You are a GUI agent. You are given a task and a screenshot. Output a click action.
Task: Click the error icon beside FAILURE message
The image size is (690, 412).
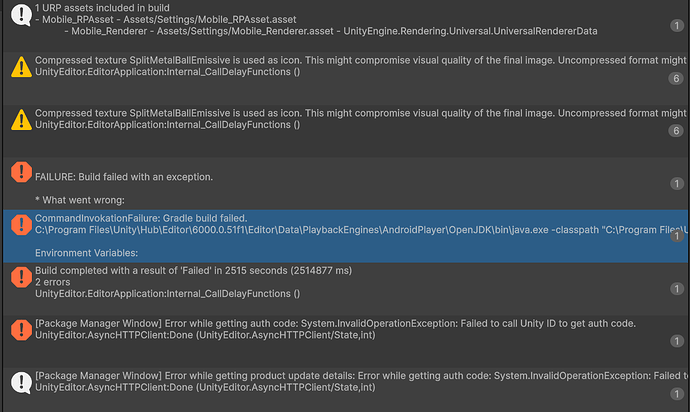(19, 172)
